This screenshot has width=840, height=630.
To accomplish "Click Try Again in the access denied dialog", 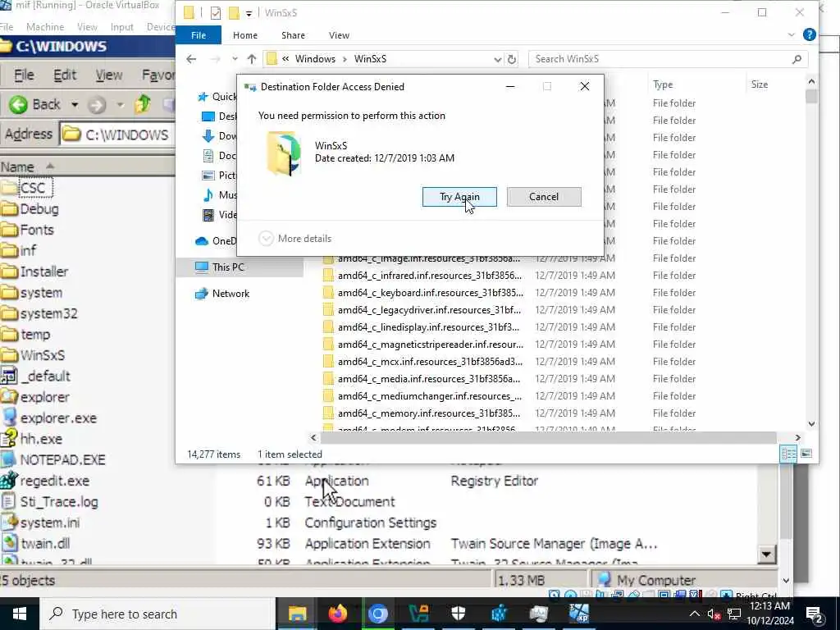I will pos(459,197).
